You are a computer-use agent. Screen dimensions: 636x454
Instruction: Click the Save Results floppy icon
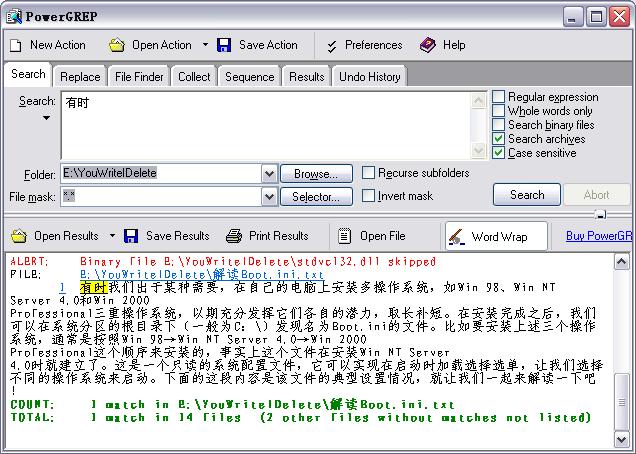click(x=131, y=236)
